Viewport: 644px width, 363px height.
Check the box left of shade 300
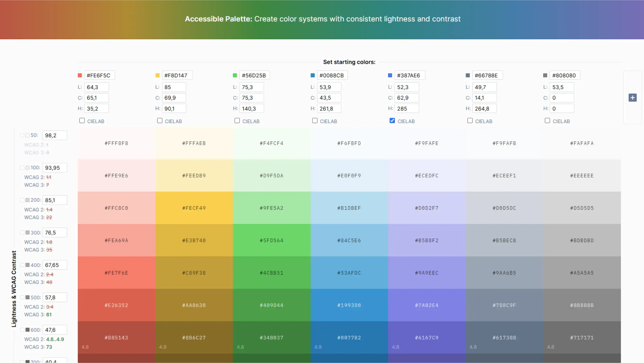[x=22, y=233]
